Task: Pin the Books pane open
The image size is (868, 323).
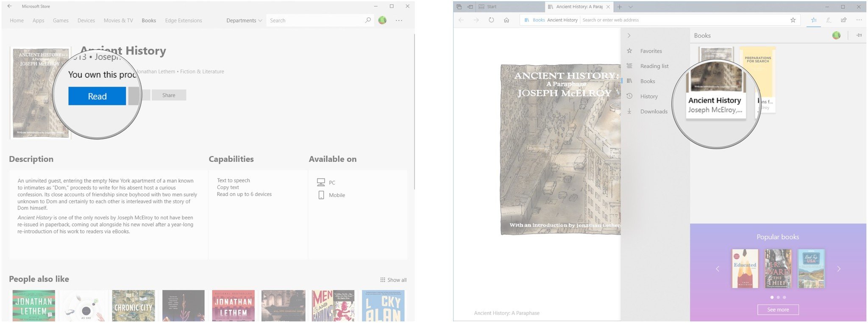Action: tap(859, 36)
